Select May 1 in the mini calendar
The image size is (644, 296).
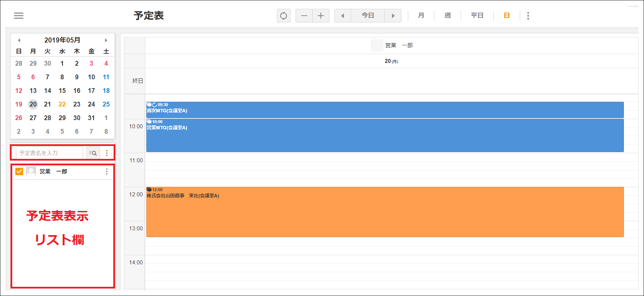(62, 63)
